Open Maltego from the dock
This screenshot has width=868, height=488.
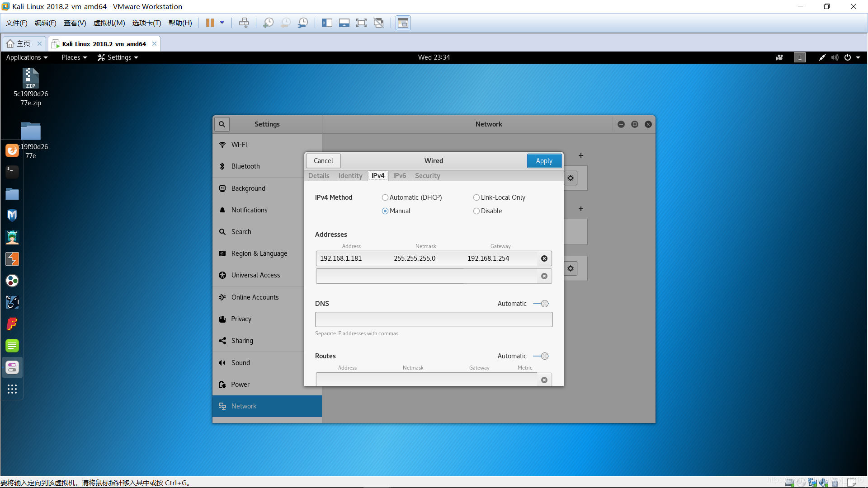click(x=12, y=281)
